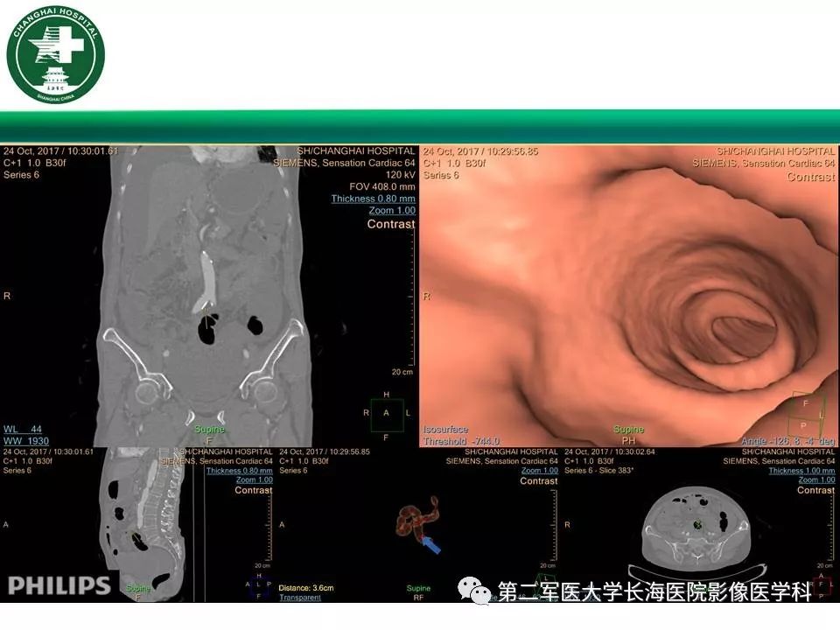
Task: Open Zoom 1.00 in axial view
Action: coord(816,480)
